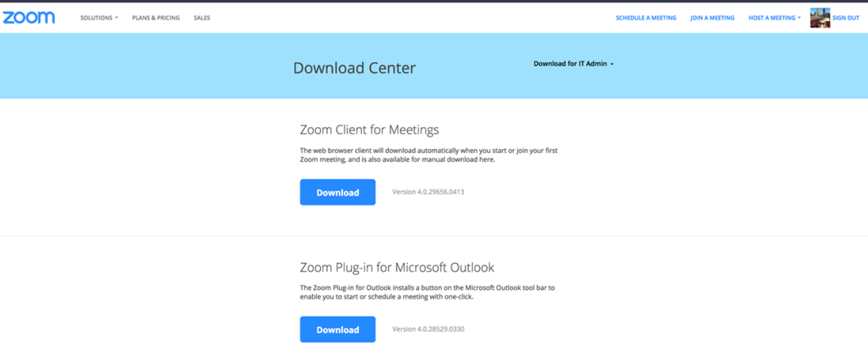
Task: Click the Download Center page heading
Action: tap(354, 68)
